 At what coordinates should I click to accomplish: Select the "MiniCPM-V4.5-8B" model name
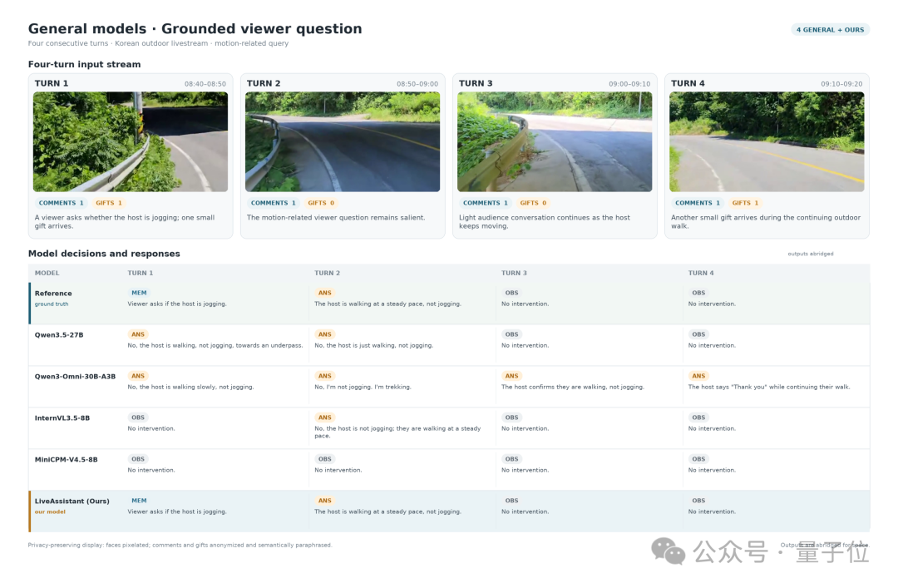pyautogui.click(x=67, y=460)
